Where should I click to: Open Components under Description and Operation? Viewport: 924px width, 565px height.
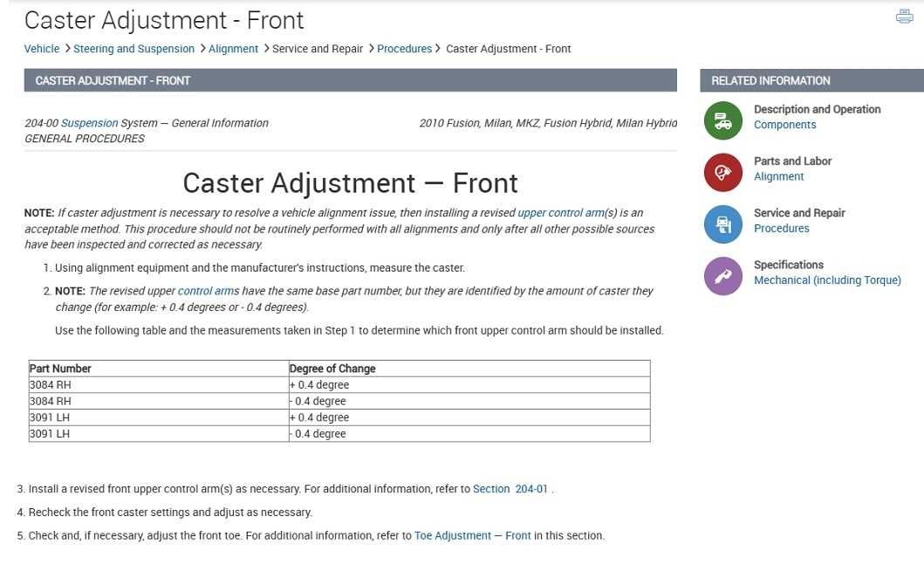(x=784, y=125)
